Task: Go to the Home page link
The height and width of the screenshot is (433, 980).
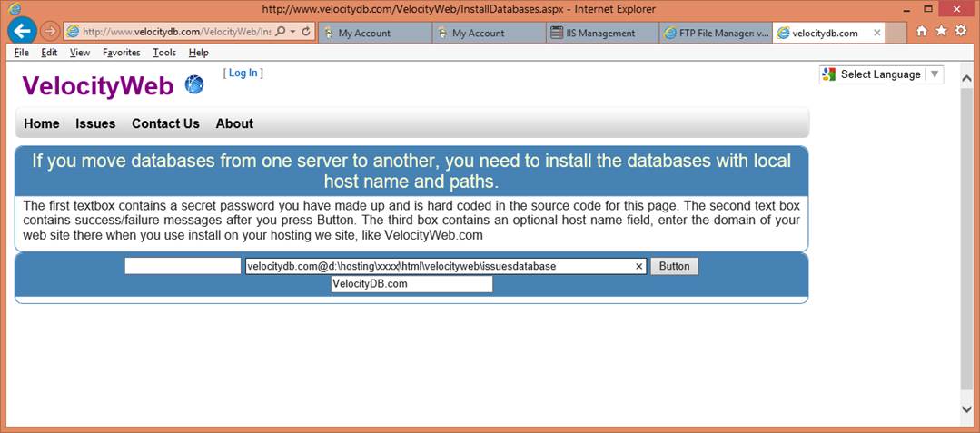Action: pyautogui.click(x=42, y=123)
